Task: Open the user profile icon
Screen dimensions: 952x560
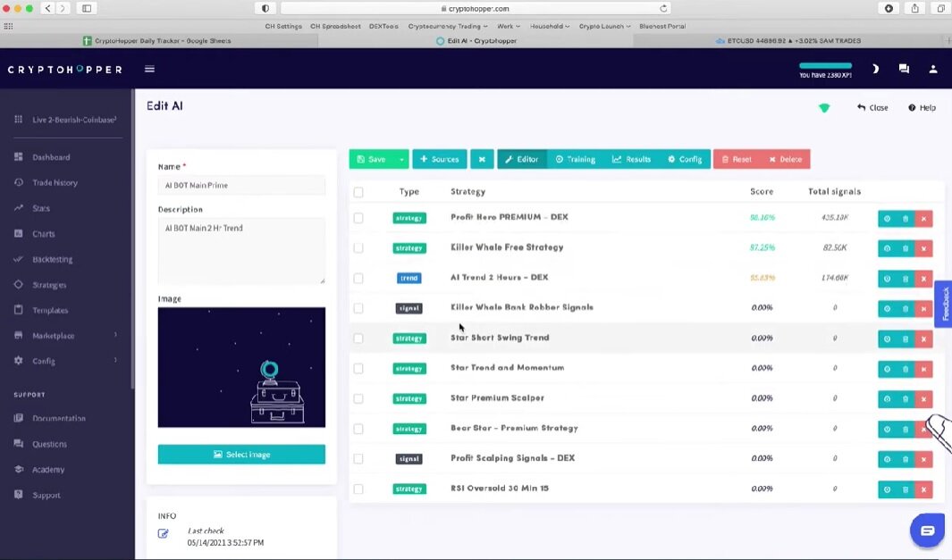Action: point(933,69)
